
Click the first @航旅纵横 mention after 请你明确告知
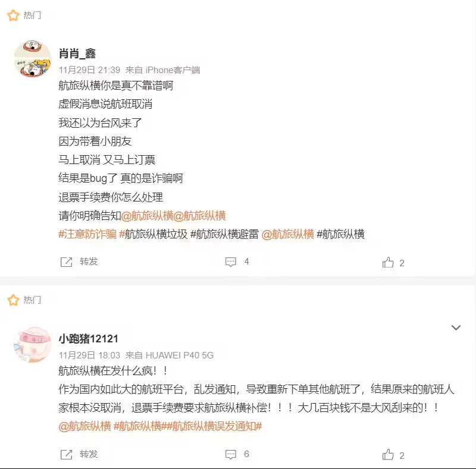coord(147,216)
